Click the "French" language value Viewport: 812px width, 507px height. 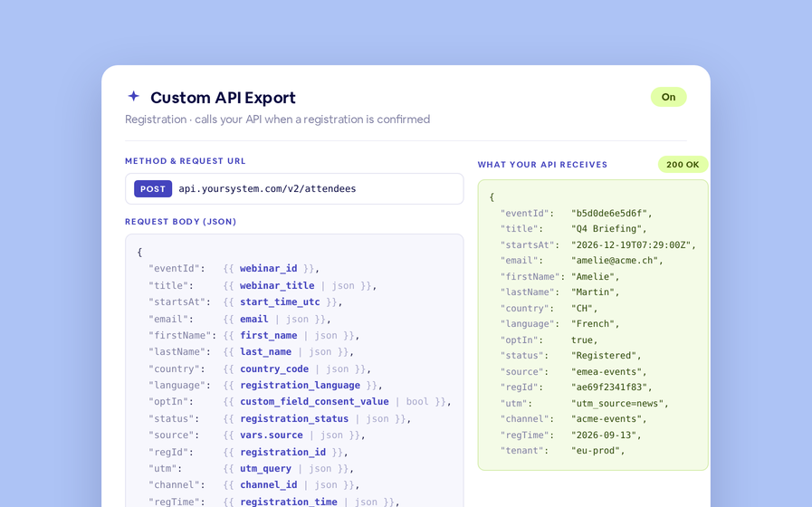coord(595,324)
